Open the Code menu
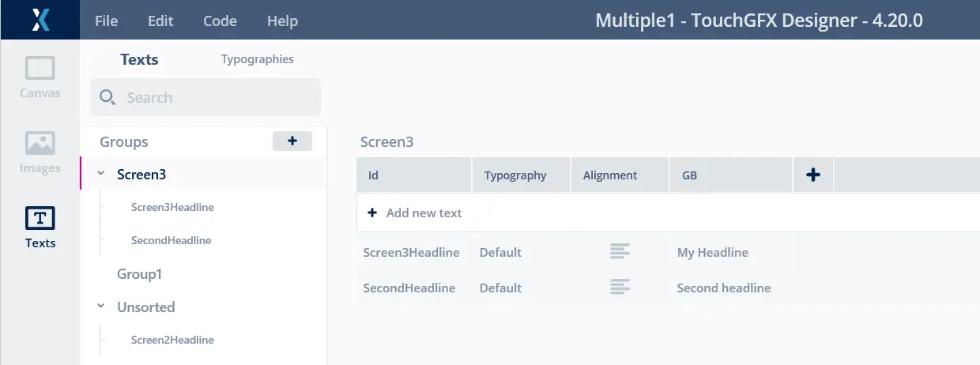The image size is (980, 365). click(220, 21)
